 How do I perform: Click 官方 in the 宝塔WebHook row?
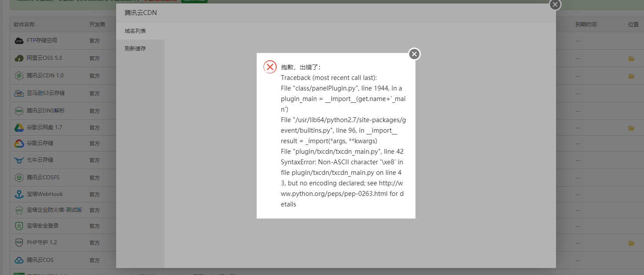coord(95,195)
